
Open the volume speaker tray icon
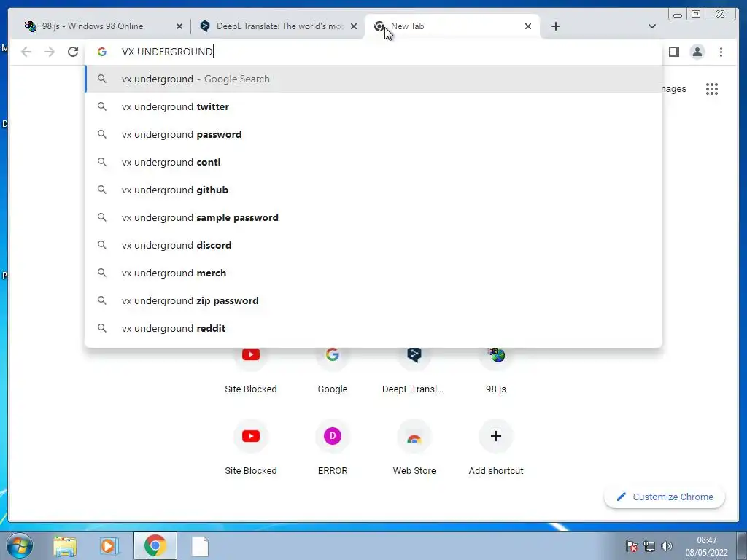click(x=667, y=546)
